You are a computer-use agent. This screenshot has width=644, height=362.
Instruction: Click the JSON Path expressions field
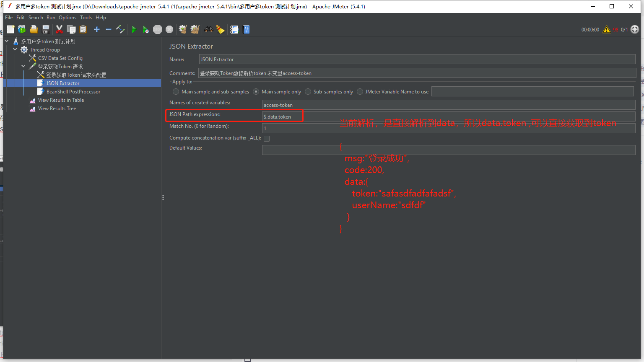pyautogui.click(x=449, y=116)
